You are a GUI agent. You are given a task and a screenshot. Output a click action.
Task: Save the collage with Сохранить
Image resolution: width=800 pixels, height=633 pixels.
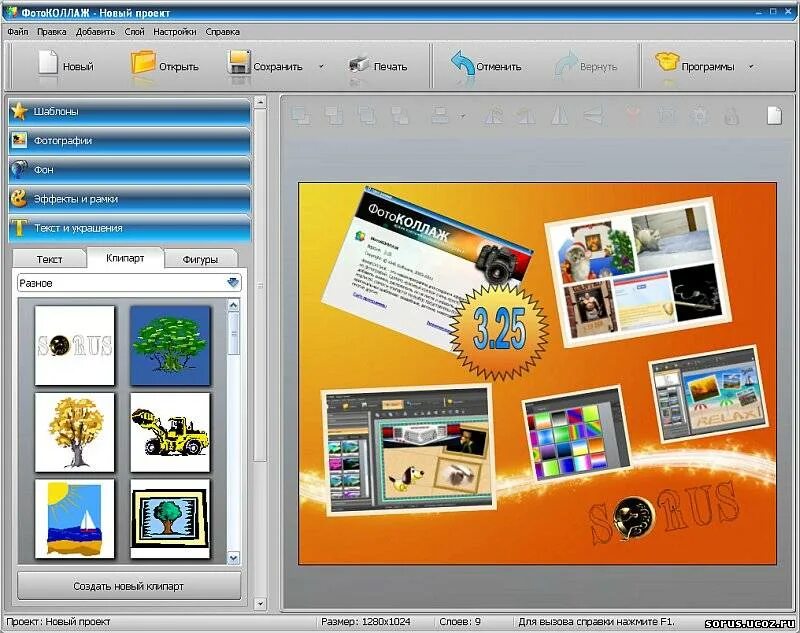(265, 66)
